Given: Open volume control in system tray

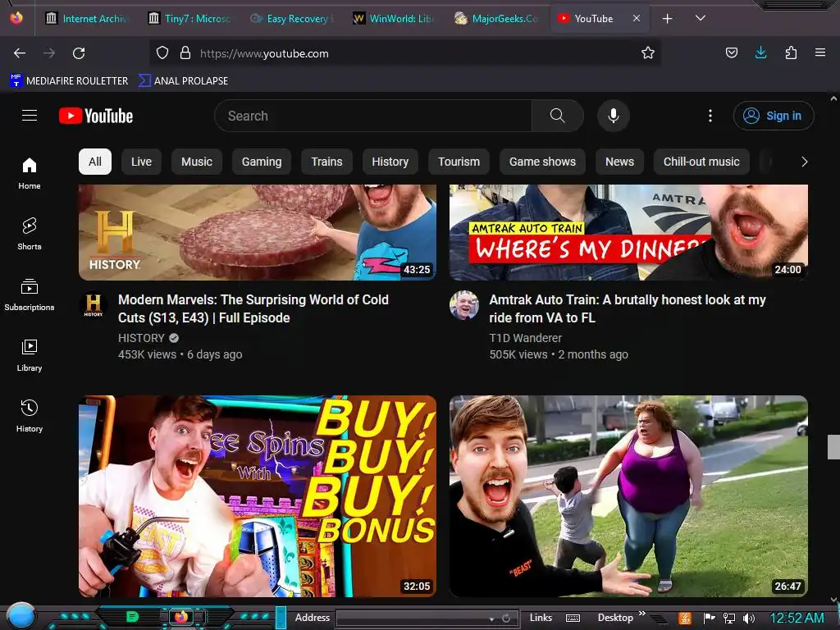Looking at the screenshot, I should pyautogui.click(x=749, y=619).
